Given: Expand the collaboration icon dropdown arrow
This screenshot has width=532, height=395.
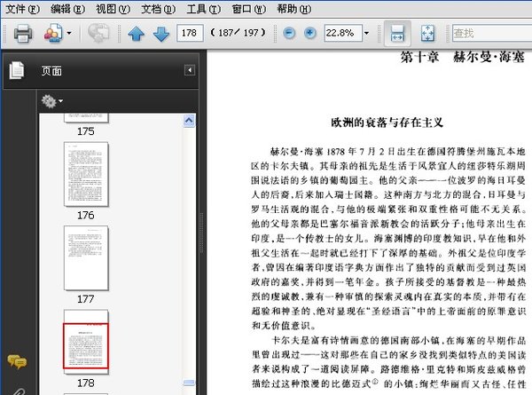Looking at the screenshot, I should pos(69,33).
